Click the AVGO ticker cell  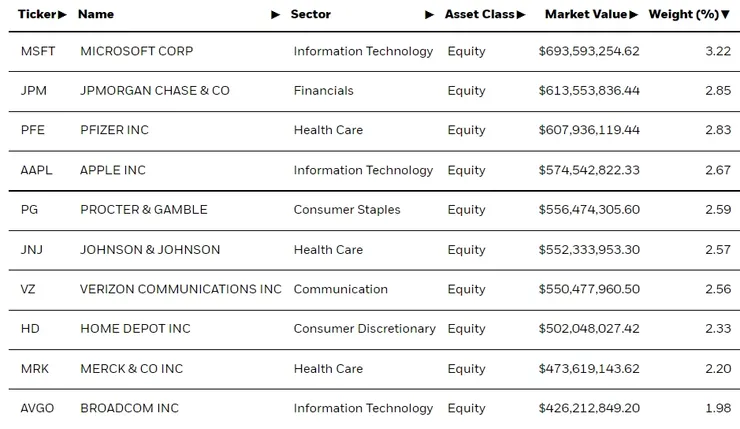[37, 408]
